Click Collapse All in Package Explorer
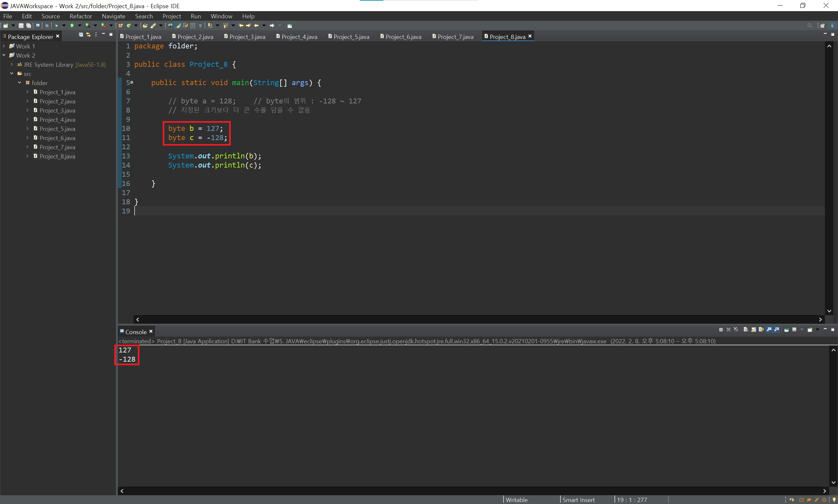 pos(81,35)
